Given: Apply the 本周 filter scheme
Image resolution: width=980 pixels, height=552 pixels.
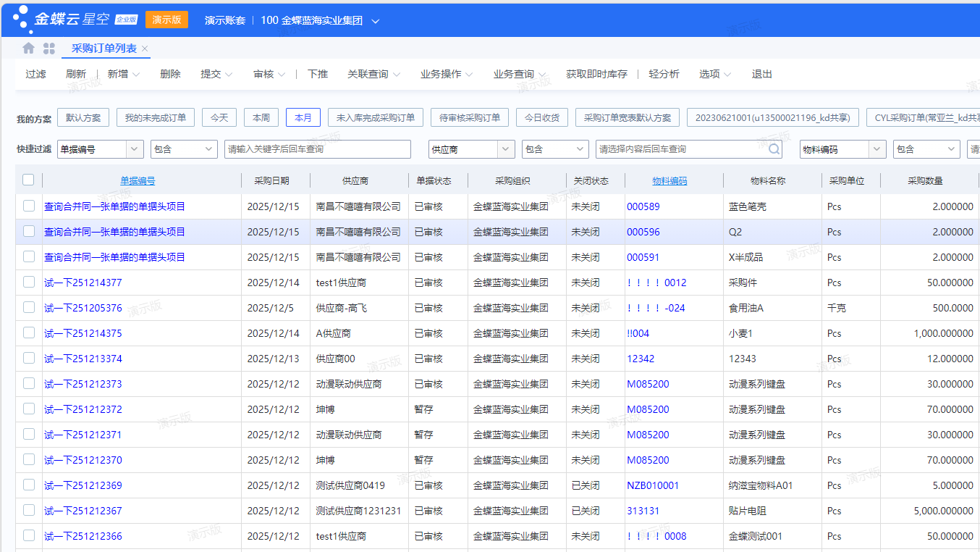Looking at the screenshot, I should coord(261,117).
